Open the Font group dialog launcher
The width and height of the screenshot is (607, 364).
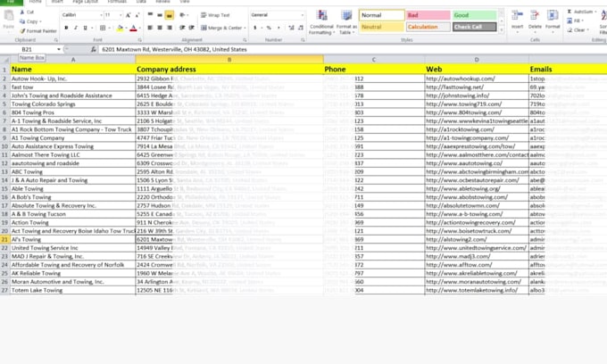coord(140,40)
